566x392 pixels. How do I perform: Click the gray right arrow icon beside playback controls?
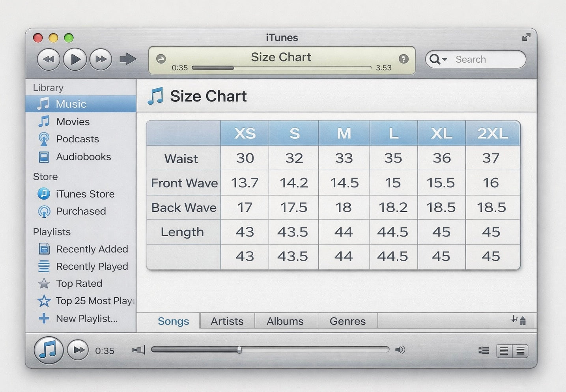(x=128, y=59)
